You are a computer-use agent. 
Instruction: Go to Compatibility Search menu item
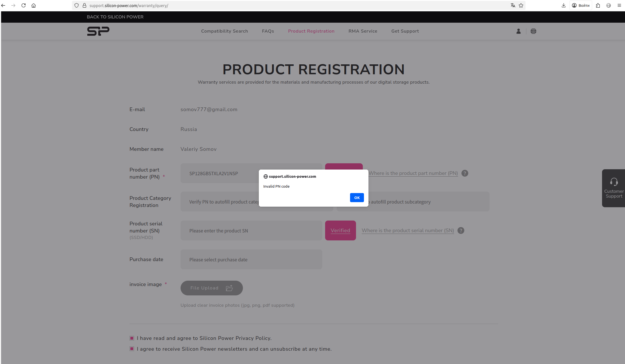point(224,31)
